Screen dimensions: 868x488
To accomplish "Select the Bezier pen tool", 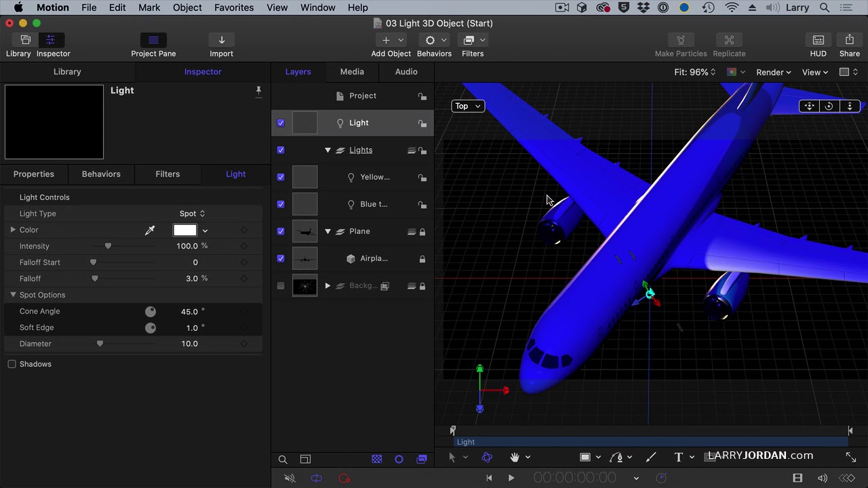I will 616,457.
